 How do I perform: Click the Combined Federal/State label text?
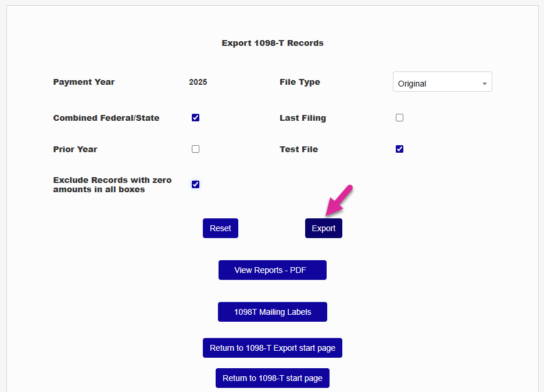click(106, 118)
